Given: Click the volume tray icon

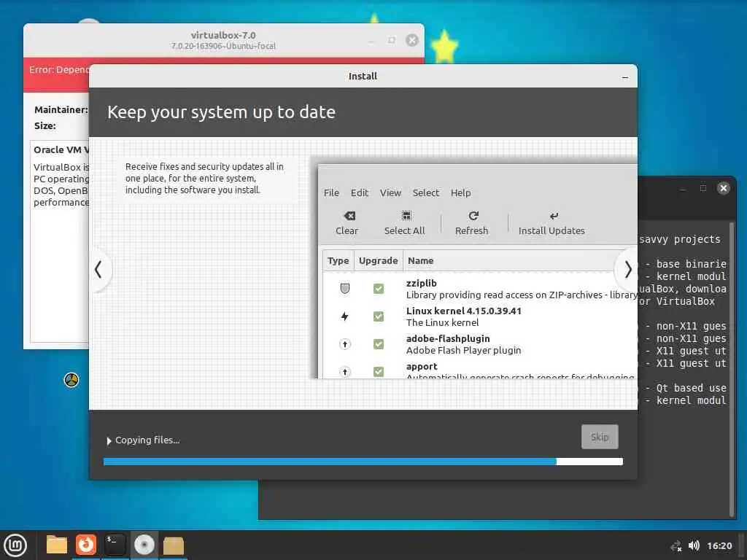Looking at the screenshot, I should [x=694, y=545].
